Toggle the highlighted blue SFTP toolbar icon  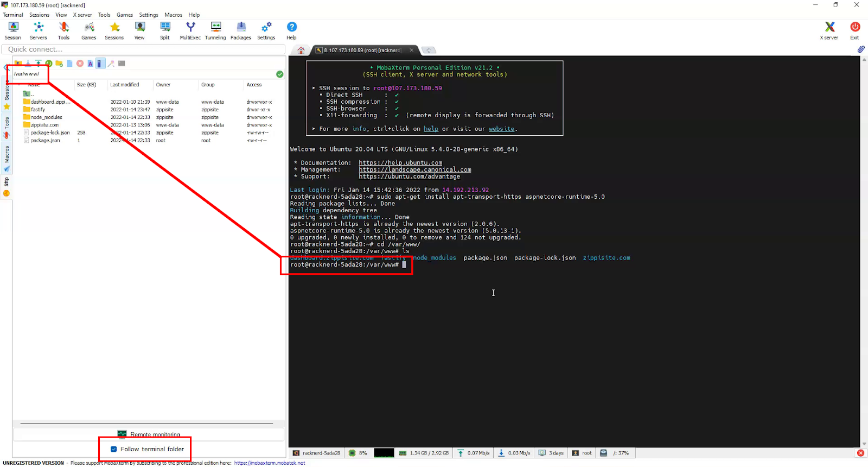(x=100, y=64)
